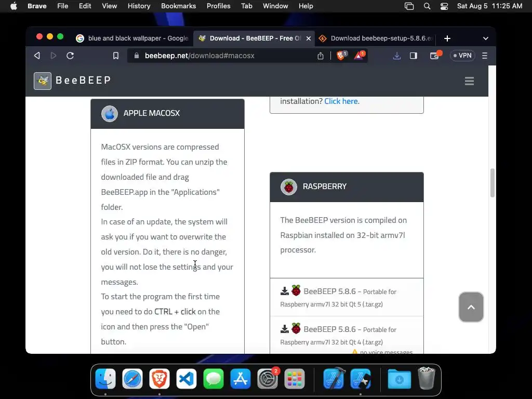
Task: Follow the 'Click here' installation link
Action: [341, 101]
